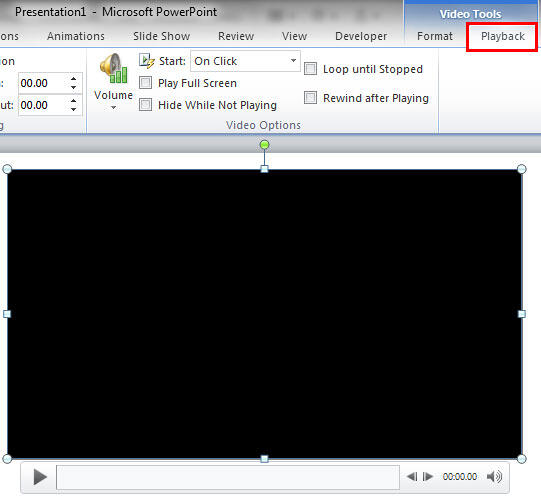The height and width of the screenshot is (497, 541).
Task: Step the video forward one frame
Action: (428, 477)
